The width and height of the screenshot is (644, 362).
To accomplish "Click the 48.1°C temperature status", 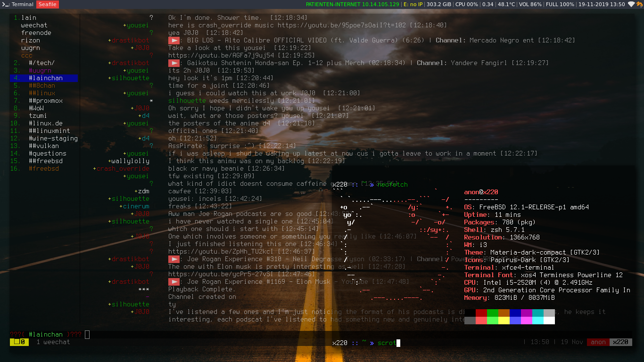I will [506, 4].
